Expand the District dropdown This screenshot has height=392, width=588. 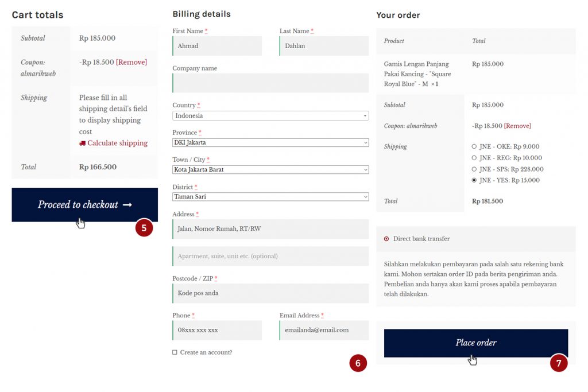270,197
